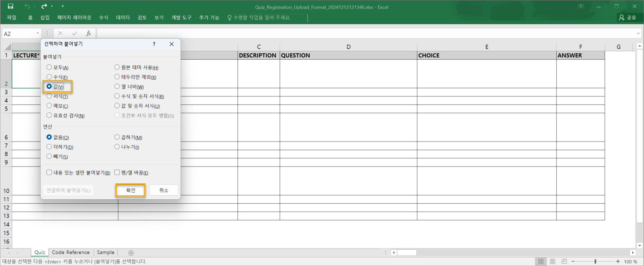This screenshot has width=644, height=266.
Task: Click the help question mark in dialog
Action: point(154,44)
